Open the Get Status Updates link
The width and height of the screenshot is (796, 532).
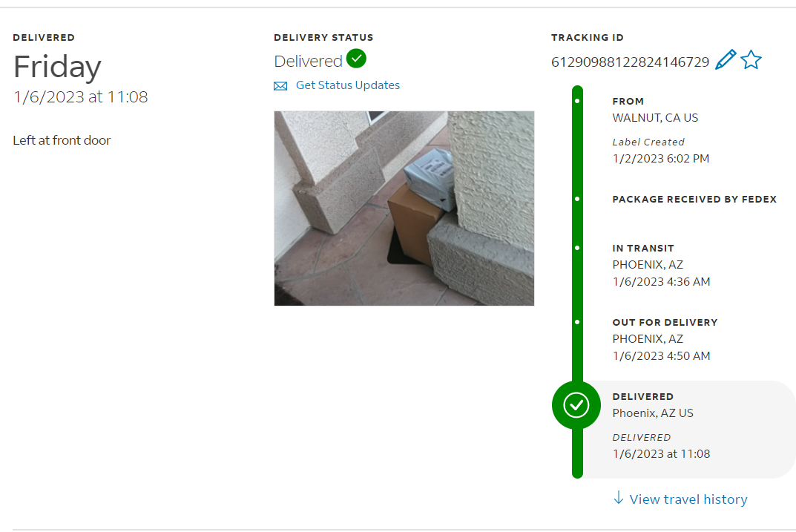click(348, 85)
